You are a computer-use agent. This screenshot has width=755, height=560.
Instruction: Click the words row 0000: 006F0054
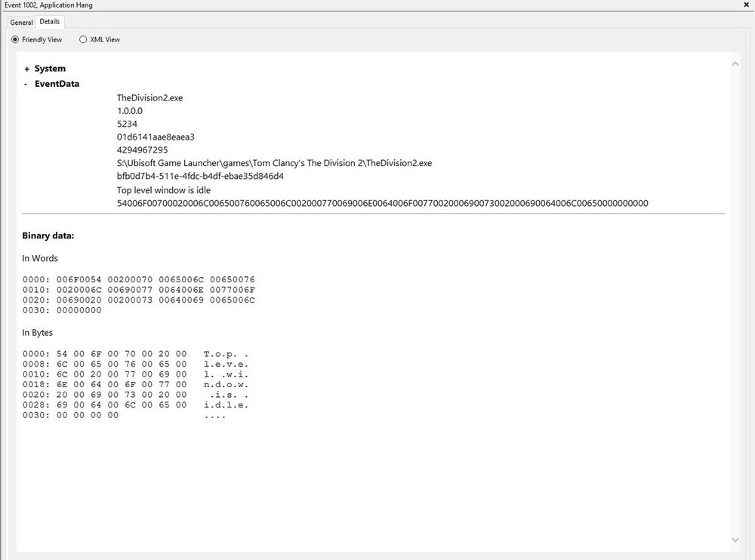pyautogui.click(x=139, y=279)
